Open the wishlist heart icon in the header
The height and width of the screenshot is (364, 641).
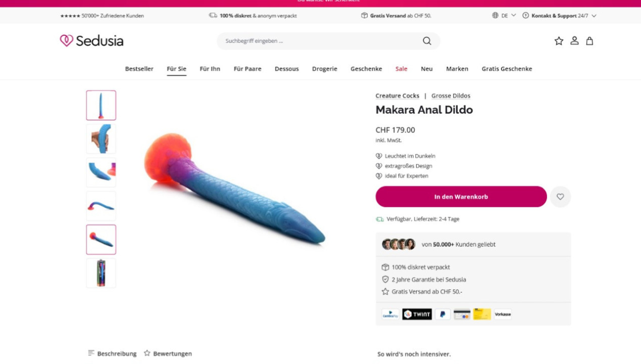pos(558,41)
